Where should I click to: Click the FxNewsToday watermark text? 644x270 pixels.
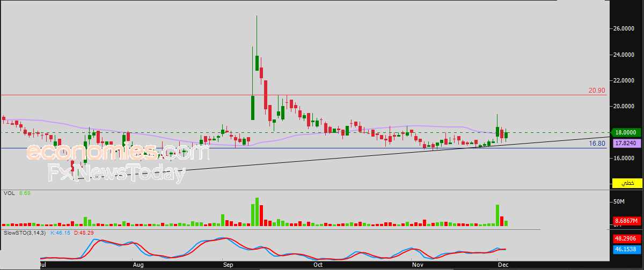tap(116, 173)
